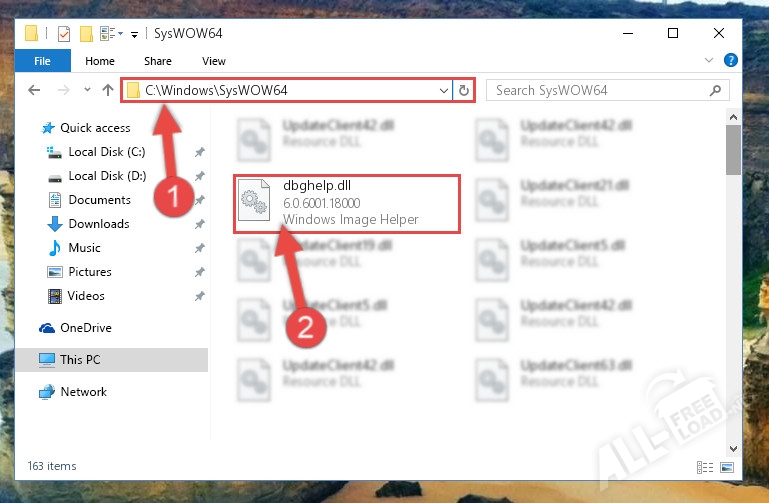
Task: Switch to large thumbnails view layout
Action: pos(725,467)
